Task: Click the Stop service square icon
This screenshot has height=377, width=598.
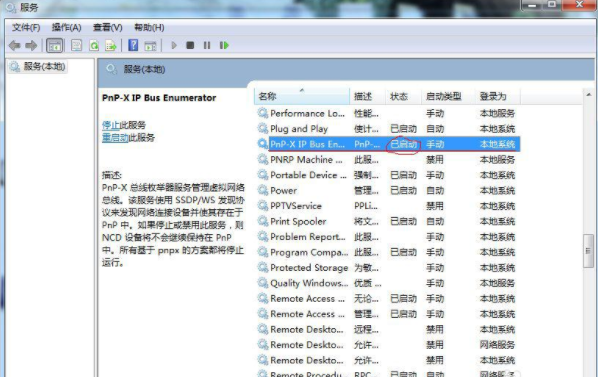Action: [190, 45]
